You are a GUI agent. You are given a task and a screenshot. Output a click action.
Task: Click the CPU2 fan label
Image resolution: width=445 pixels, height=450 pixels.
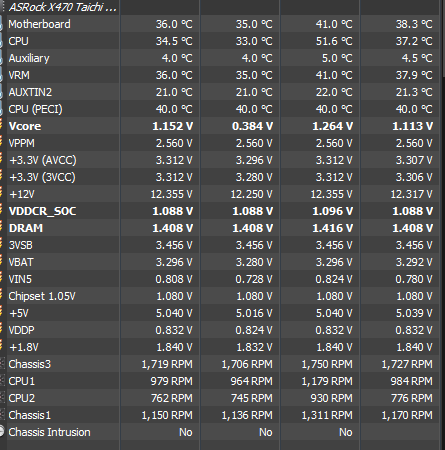[22, 398]
